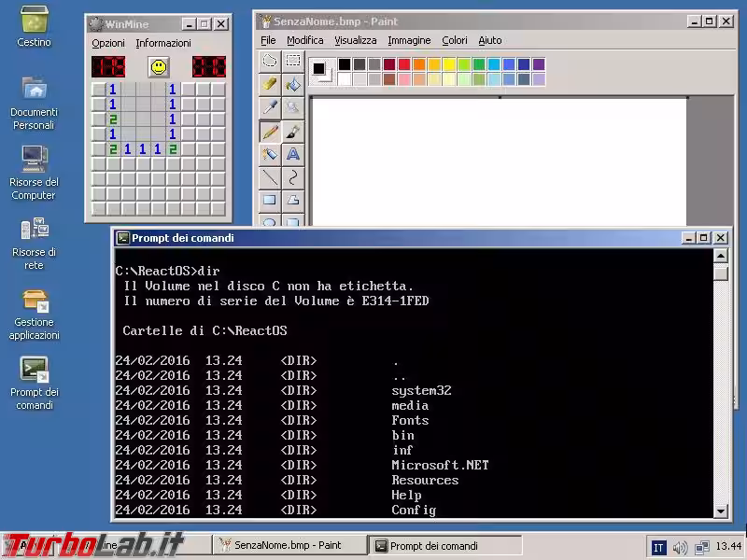Select the Free-form select tool in Paint

point(270,62)
